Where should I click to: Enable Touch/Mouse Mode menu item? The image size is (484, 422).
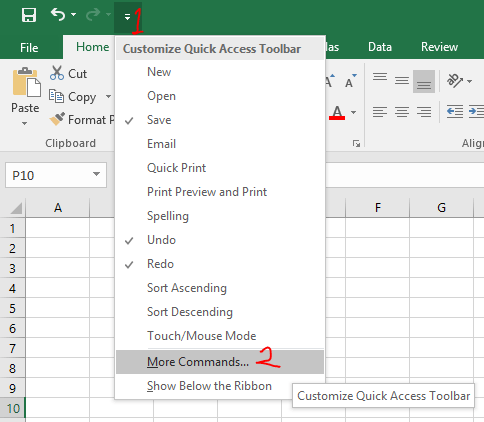coord(220,336)
